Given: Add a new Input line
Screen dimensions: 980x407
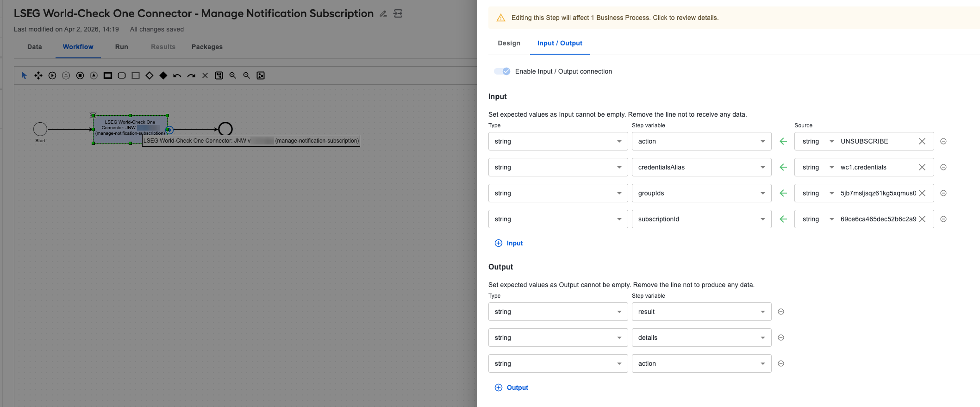Looking at the screenshot, I should point(509,243).
